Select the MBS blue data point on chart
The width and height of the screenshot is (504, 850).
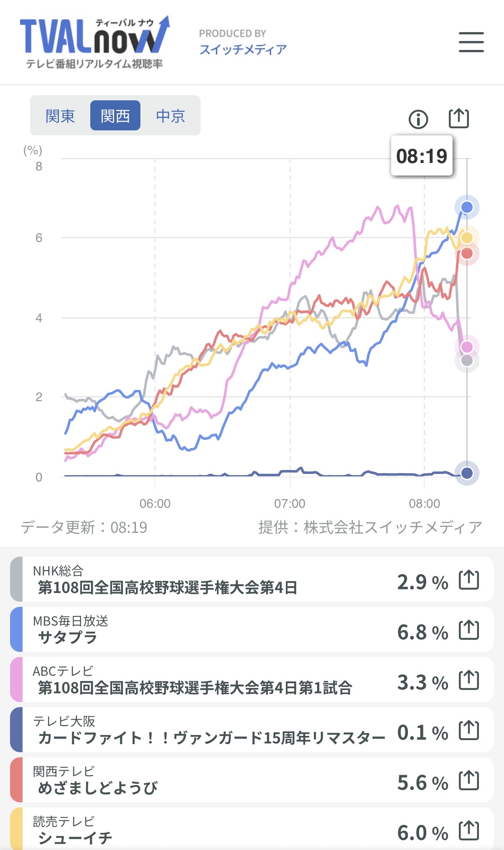467,207
